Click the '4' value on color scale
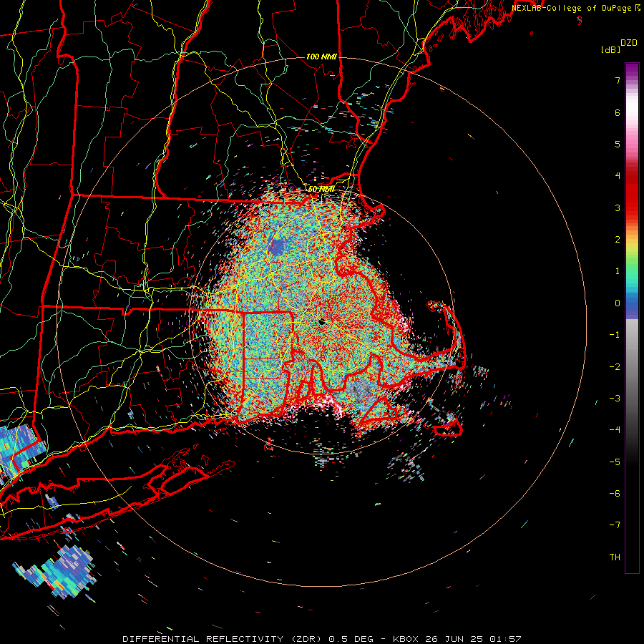This screenshot has height=644, width=644. (618, 176)
